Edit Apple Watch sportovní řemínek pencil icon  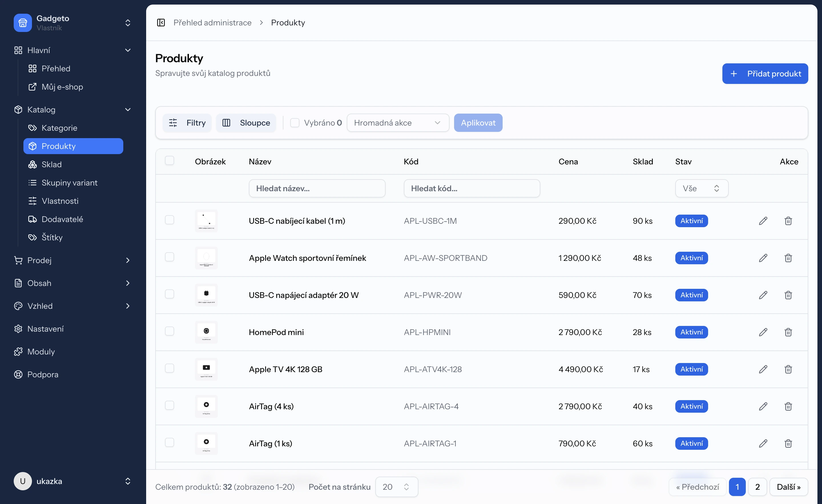(763, 258)
